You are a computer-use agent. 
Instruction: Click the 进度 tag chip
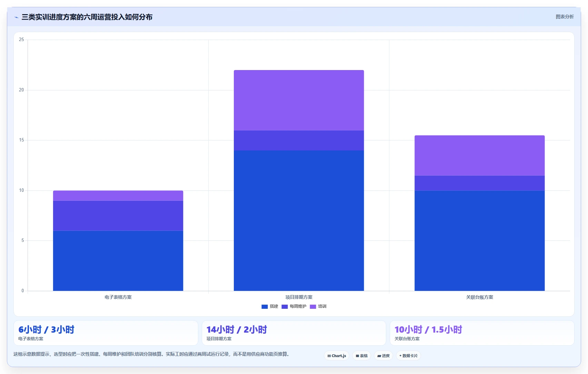tap(383, 356)
